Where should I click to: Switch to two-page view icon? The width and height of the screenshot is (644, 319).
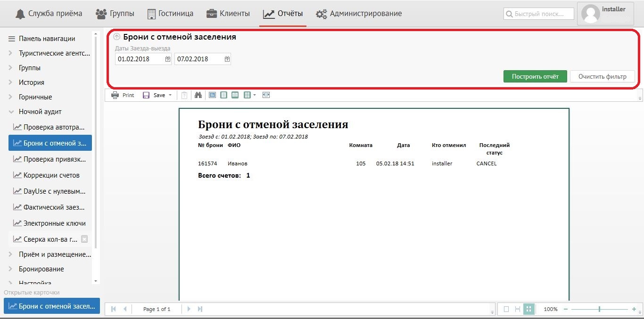click(235, 95)
